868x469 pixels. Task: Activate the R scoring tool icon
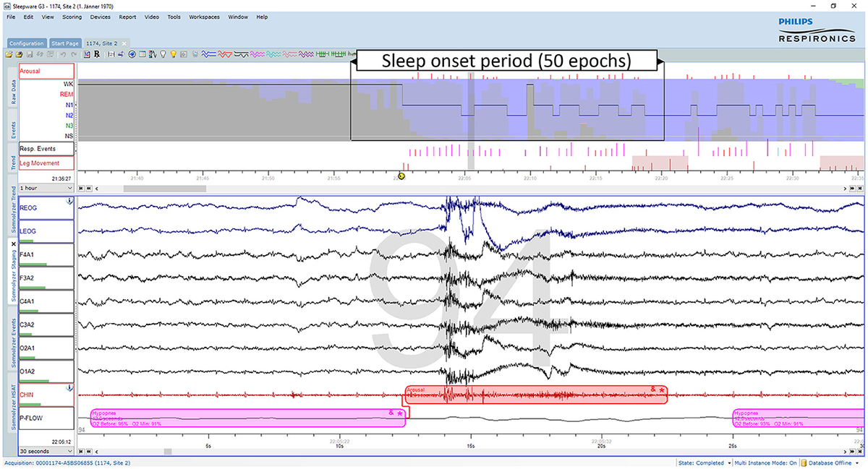(x=97, y=54)
